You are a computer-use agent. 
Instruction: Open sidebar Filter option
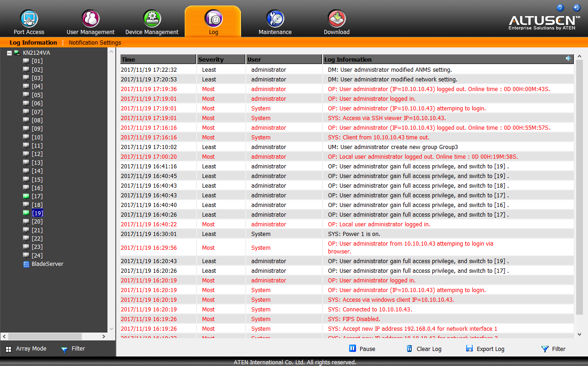pos(73,349)
